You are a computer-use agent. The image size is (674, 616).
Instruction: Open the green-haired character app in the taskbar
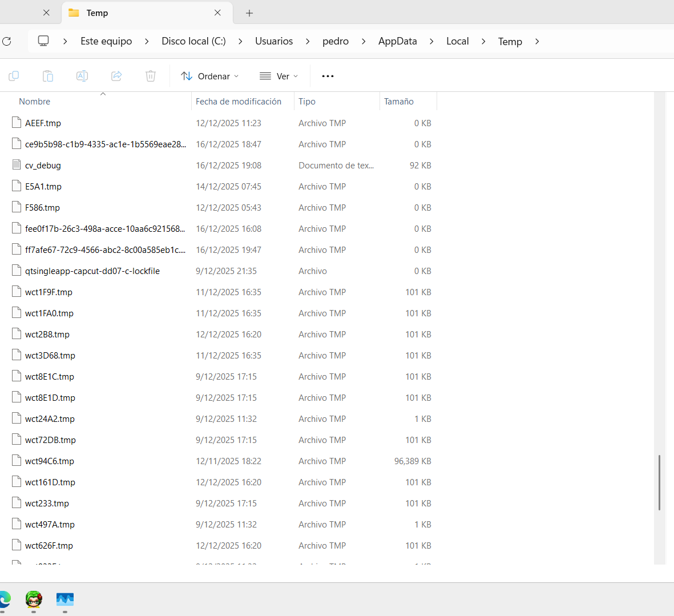point(34,599)
